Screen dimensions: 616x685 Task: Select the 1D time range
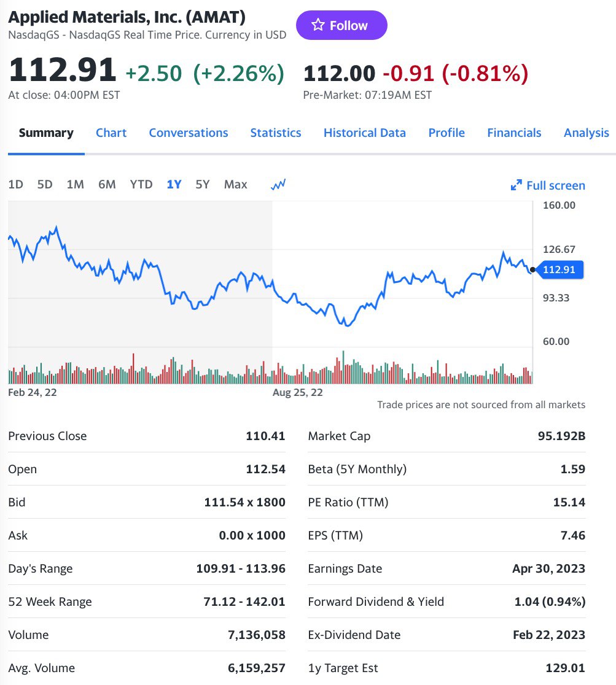(x=15, y=184)
